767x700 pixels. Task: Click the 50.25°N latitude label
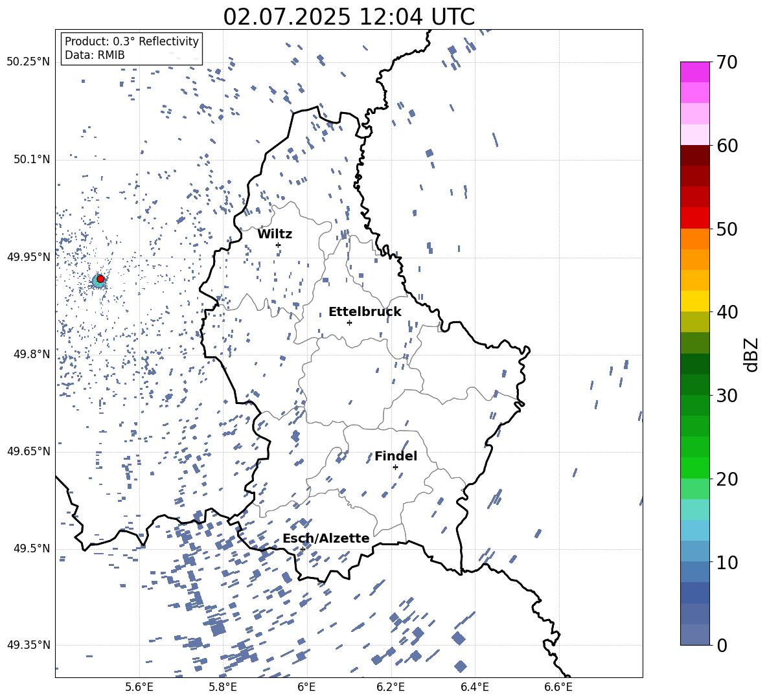[x=29, y=62]
